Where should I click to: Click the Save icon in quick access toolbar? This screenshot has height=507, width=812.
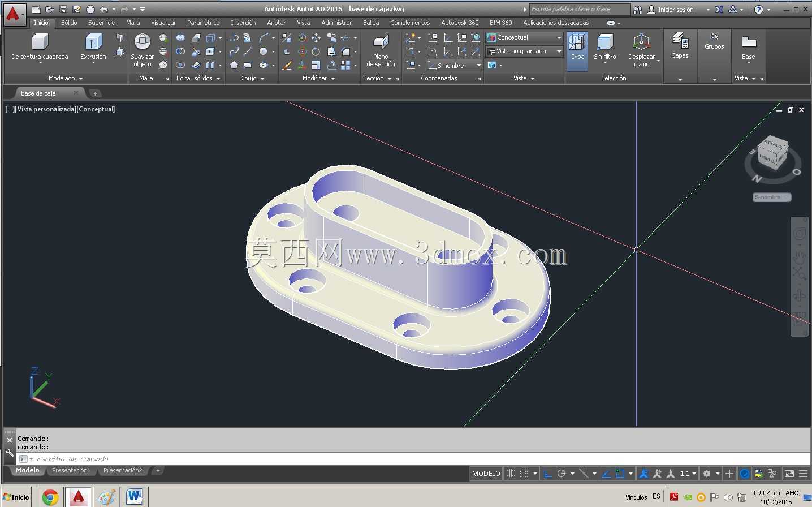63,9
